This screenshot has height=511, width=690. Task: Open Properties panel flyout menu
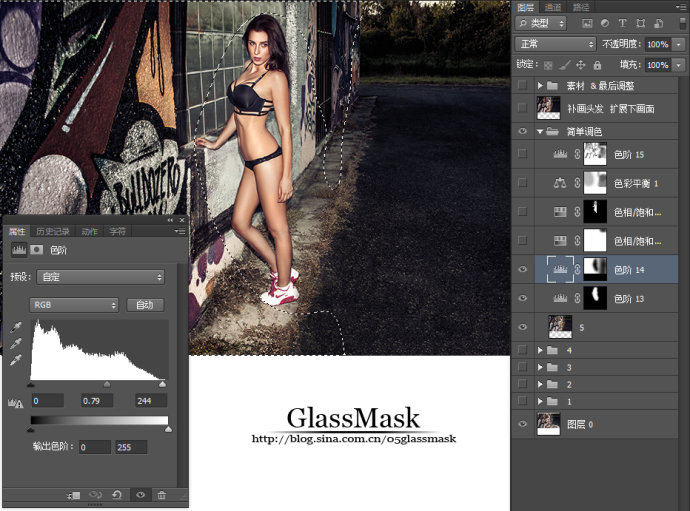click(x=180, y=231)
